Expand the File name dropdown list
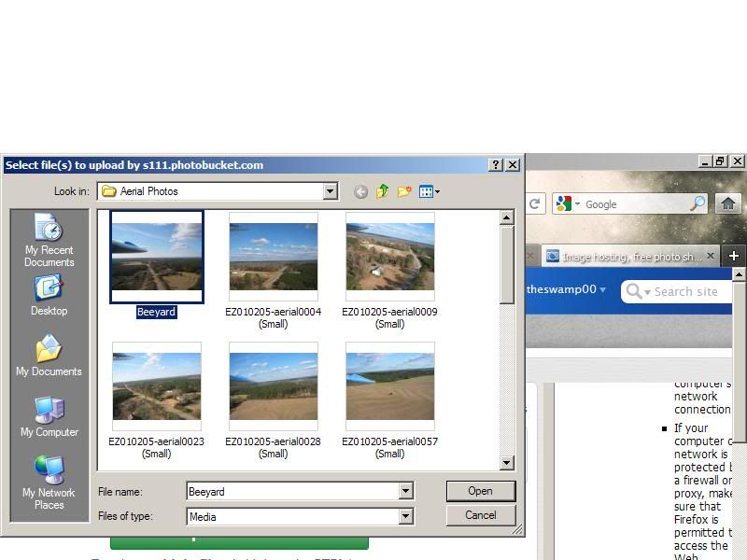The image size is (747, 560). [x=405, y=491]
